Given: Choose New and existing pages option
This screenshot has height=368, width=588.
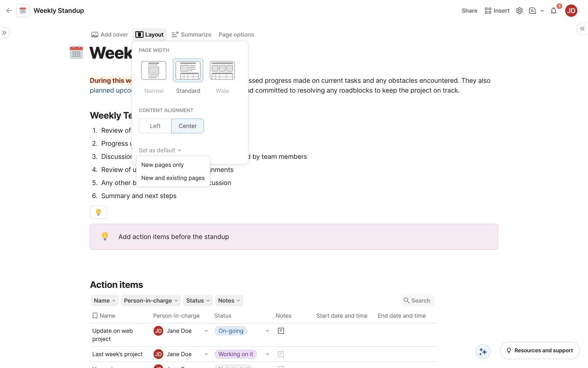Looking at the screenshot, I should [173, 178].
